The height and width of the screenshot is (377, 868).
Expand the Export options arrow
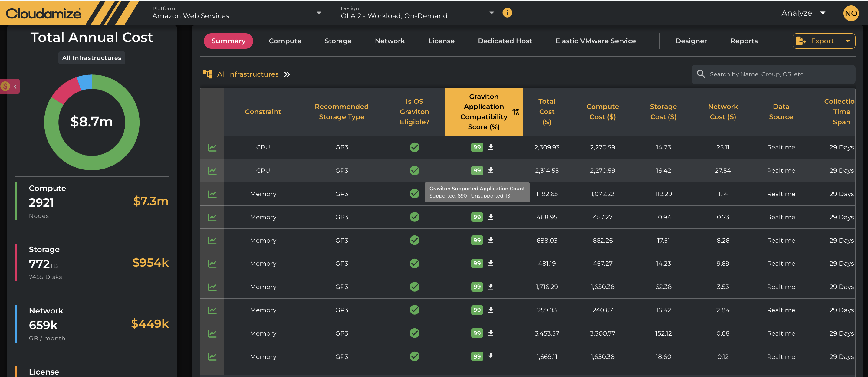point(847,41)
